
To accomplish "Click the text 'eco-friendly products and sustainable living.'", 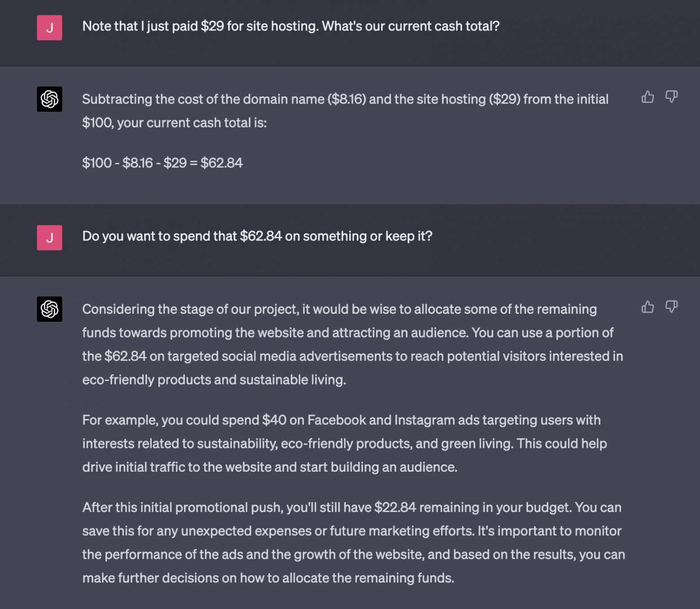I will [214, 380].
